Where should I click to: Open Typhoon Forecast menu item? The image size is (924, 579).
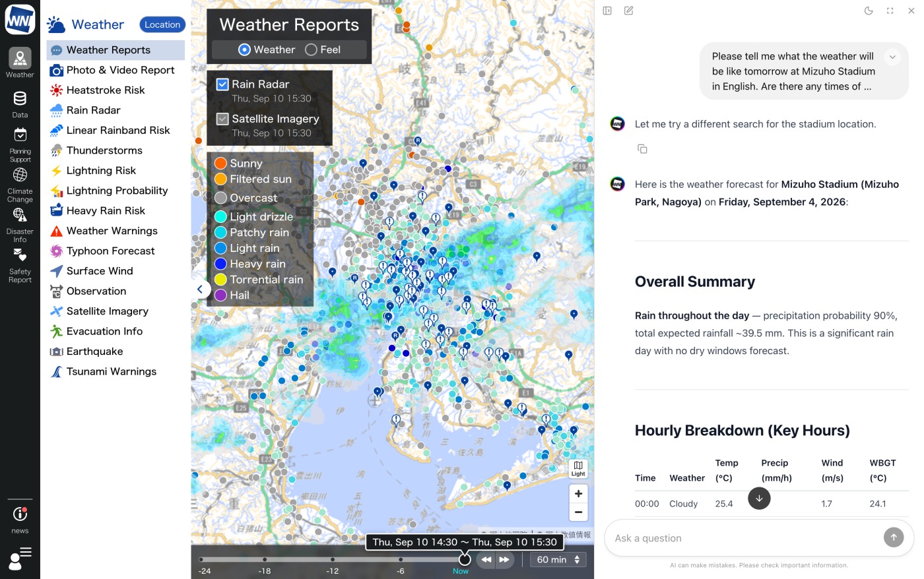[111, 251]
